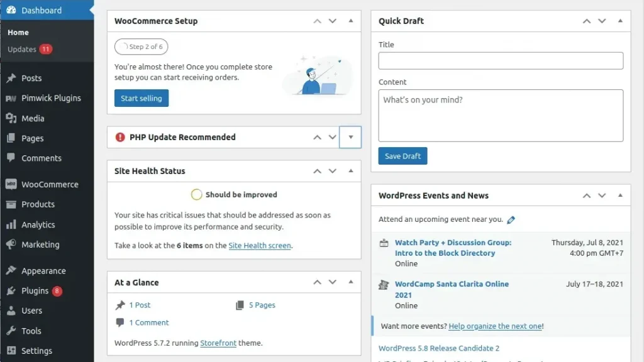Expand the PHP Update Recommended panel
Viewport: 644px width, 362px height.
point(350,137)
